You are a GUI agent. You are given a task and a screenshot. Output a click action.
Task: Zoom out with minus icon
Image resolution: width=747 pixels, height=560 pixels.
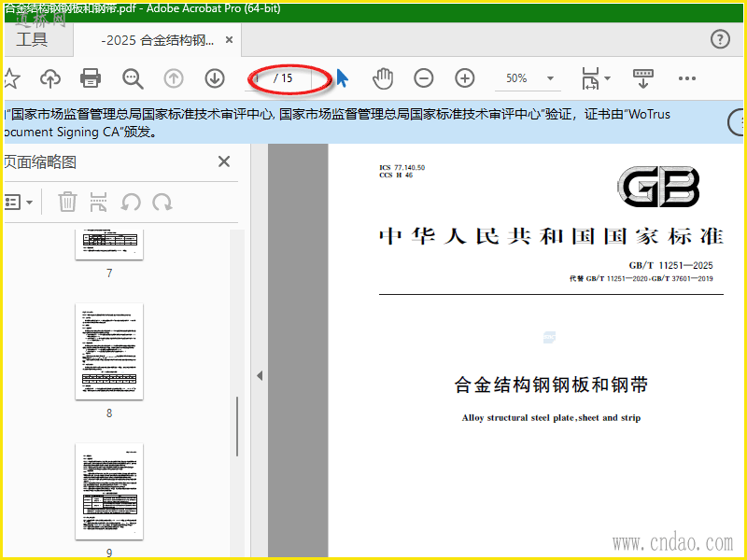[x=424, y=78]
